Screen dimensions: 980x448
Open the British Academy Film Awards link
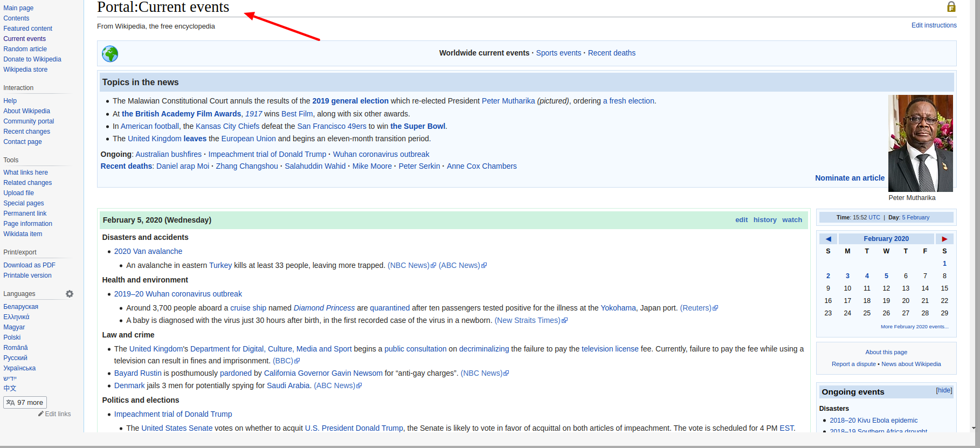(182, 114)
